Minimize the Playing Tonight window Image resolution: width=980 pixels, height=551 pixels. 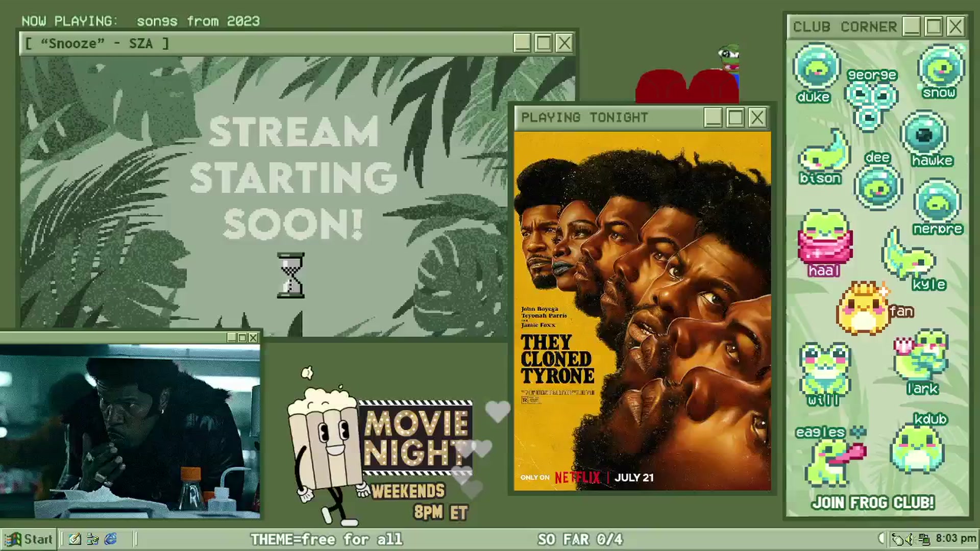(713, 118)
